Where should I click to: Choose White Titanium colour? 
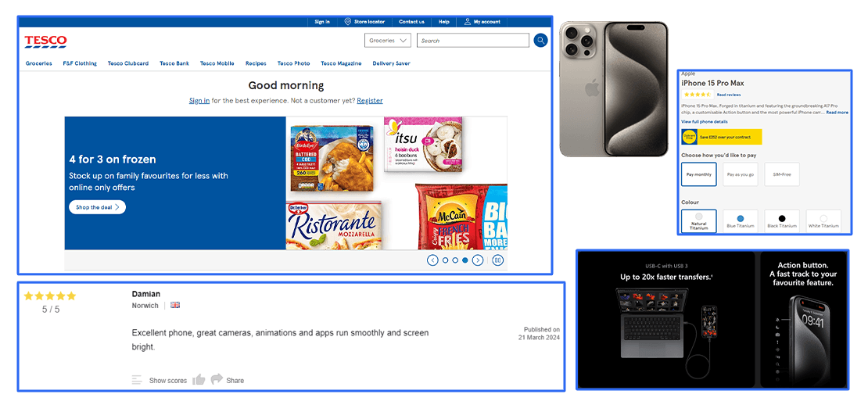click(823, 220)
